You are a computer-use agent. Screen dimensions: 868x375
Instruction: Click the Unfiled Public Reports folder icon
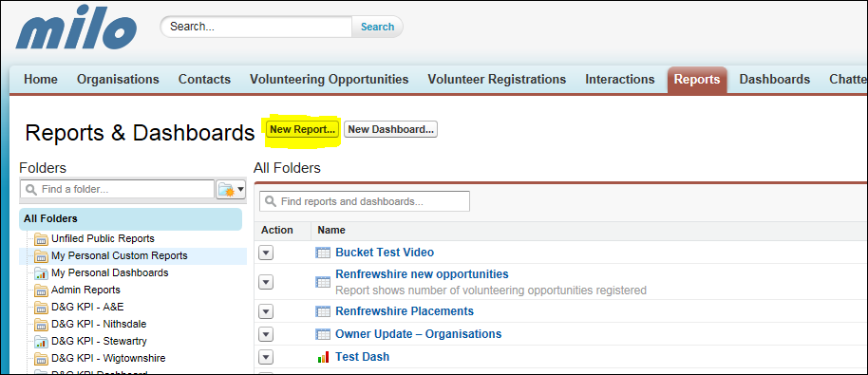coord(41,239)
